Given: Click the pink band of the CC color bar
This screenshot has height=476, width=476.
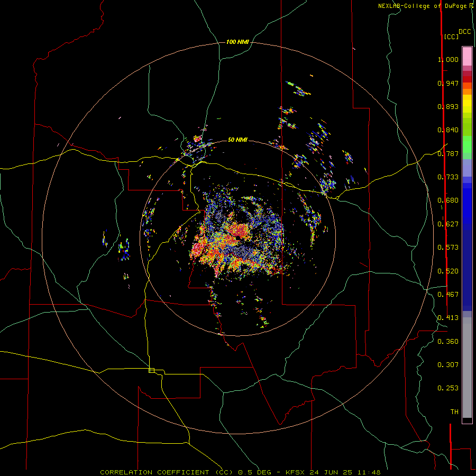Looking at the screenshot, I should coord(467,57).
